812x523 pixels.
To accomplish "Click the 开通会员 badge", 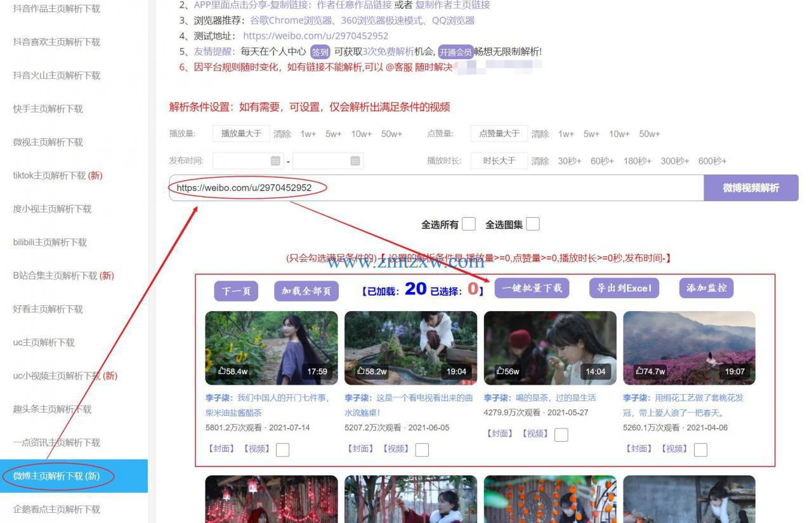I will point(455,52).
